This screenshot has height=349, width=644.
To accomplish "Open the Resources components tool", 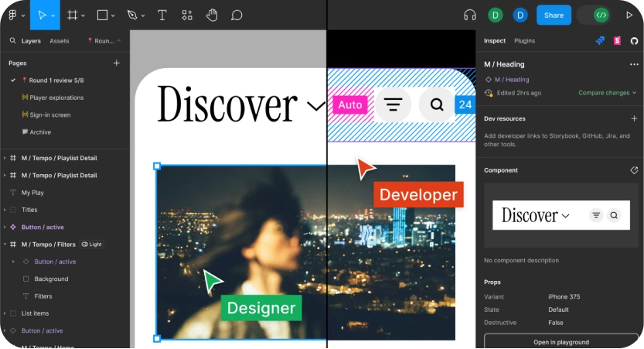I will pos(187,15).
